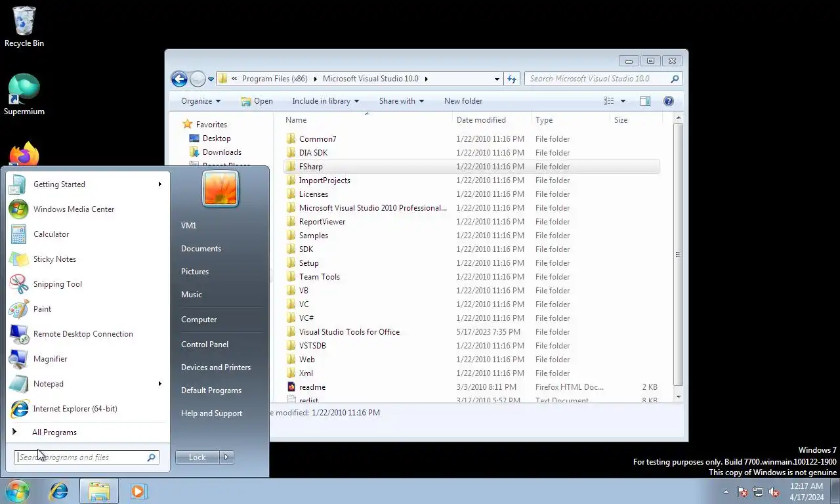The image size is (840, 504).
Task: Click the user account picture
Action: 220,189
